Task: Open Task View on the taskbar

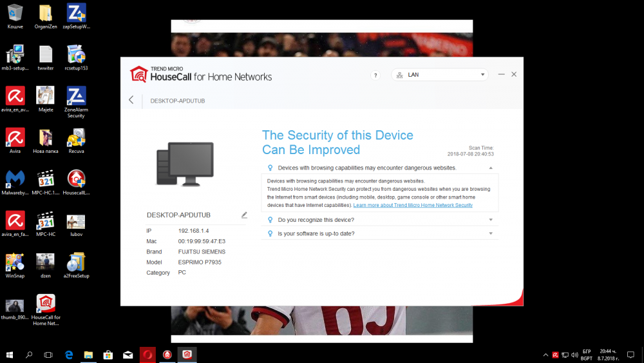Action: [x=48, y=355]
